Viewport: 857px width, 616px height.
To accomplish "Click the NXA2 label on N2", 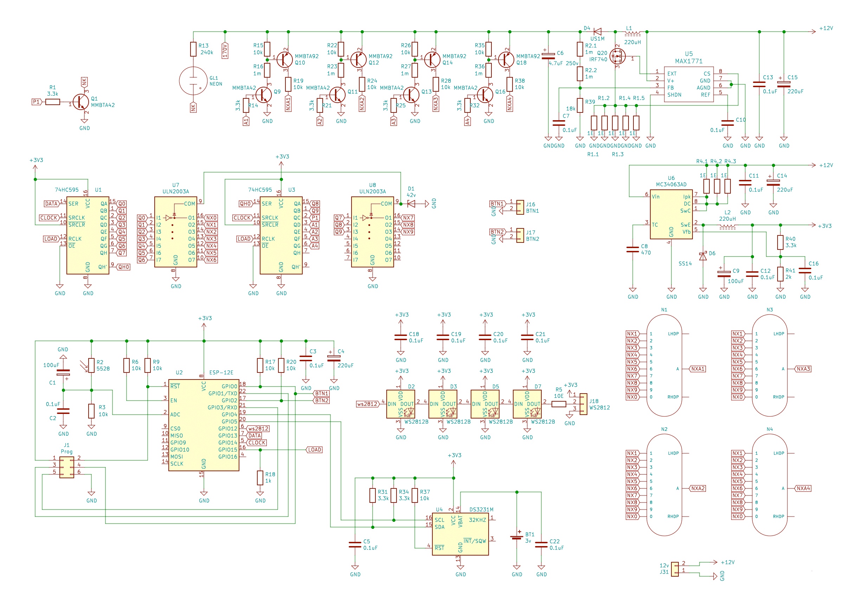I will 698,488.
